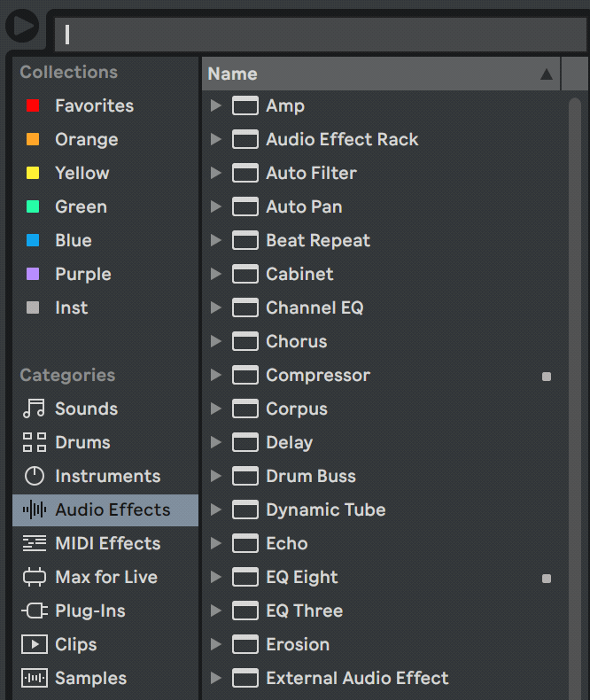Toggle the browser preview play button
The height and width of the screenshot is (700, 590).
tap(22, 26)
